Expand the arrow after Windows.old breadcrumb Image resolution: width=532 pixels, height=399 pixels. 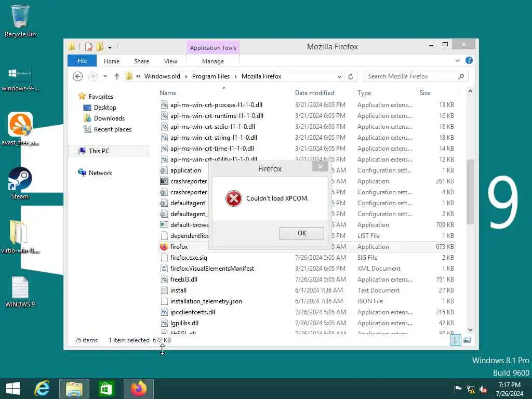click(187, 76)
